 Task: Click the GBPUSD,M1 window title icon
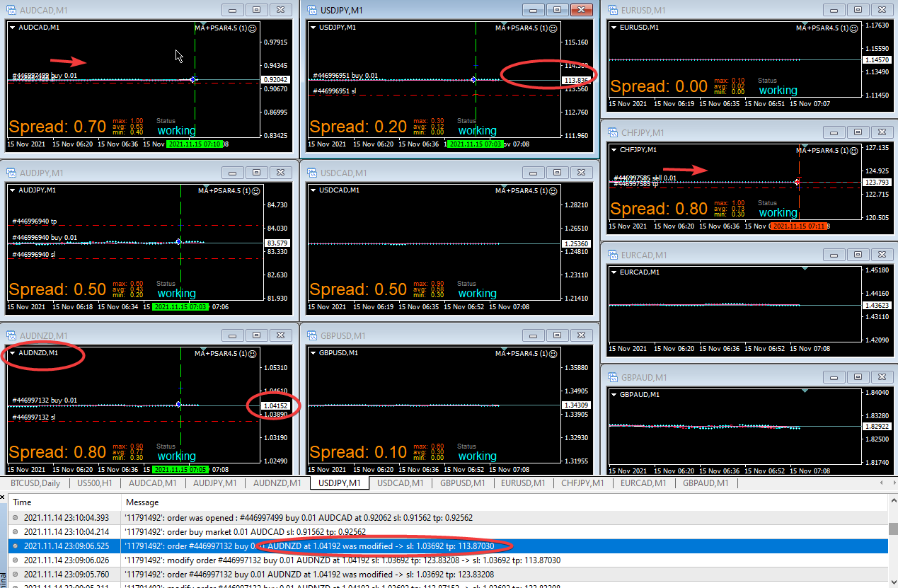click(x=311, y=336)
